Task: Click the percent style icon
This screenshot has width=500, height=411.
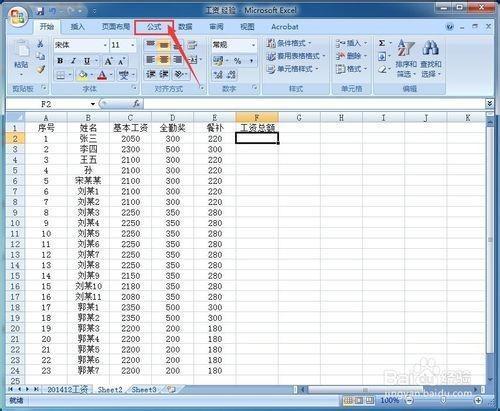Action: (x=237, y=61)
